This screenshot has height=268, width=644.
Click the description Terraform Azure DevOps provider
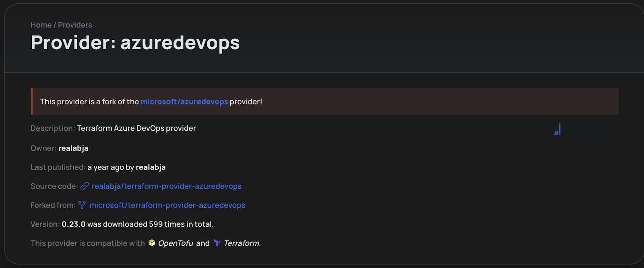136,128
